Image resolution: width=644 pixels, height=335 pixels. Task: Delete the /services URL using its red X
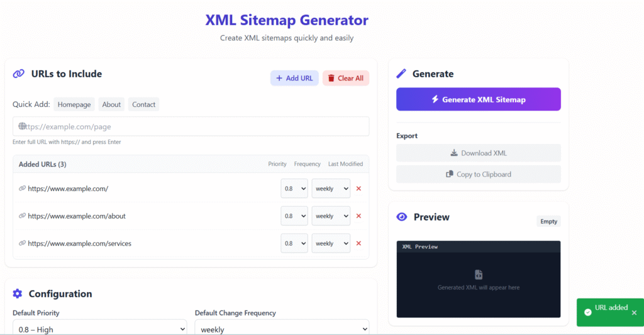click(x=358, y=243)
